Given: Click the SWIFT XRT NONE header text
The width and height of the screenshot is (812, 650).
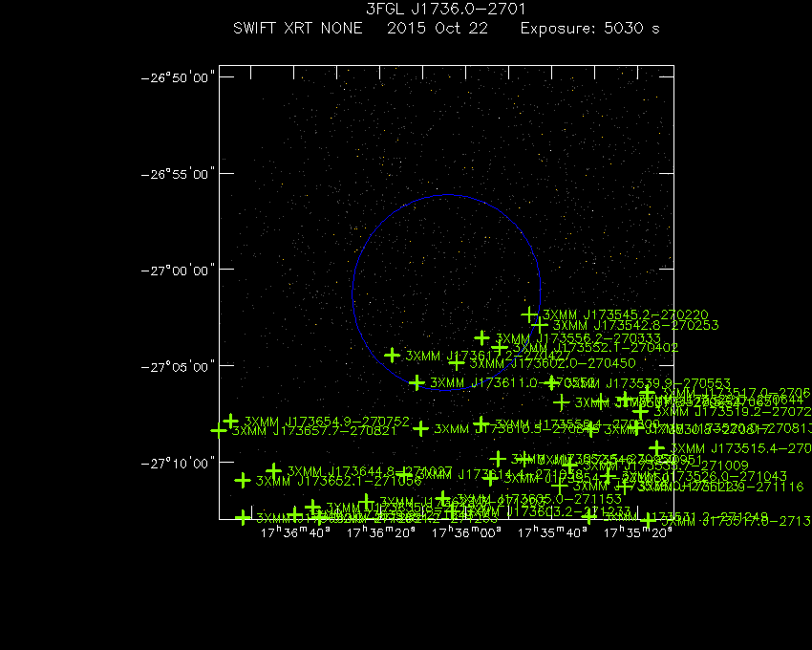Looking at the screenshot, I should click(298, 28).
